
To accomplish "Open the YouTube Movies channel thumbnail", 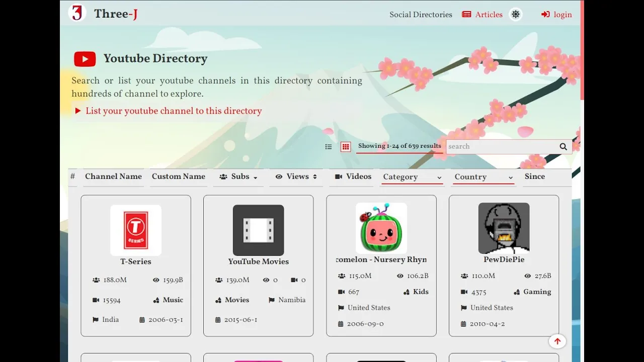I will pos(259,230).
